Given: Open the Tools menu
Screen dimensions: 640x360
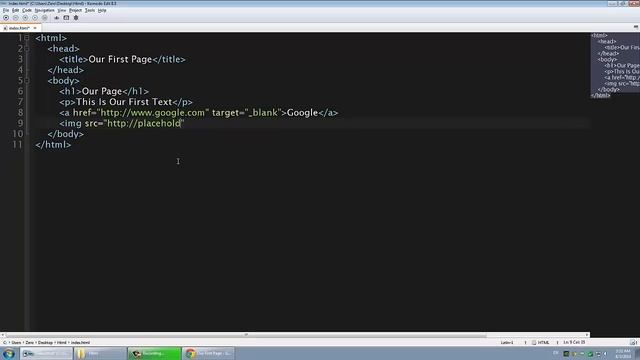Looking at the screenshot, I should click(90, 10).
